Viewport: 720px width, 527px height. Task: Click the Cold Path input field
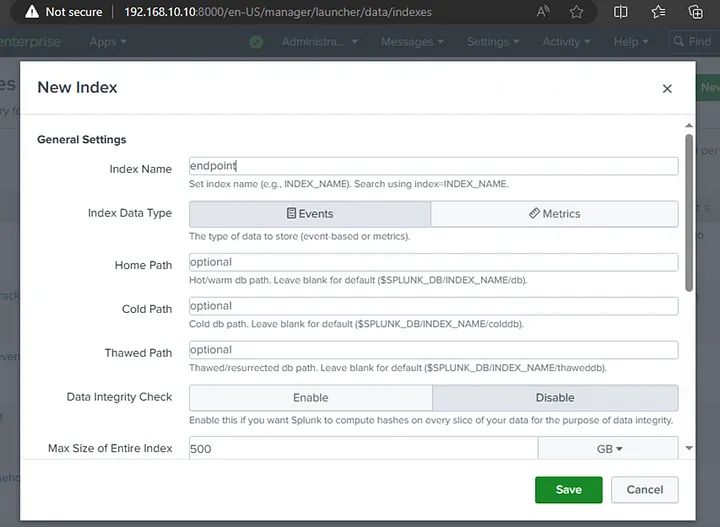pos(433,306)
